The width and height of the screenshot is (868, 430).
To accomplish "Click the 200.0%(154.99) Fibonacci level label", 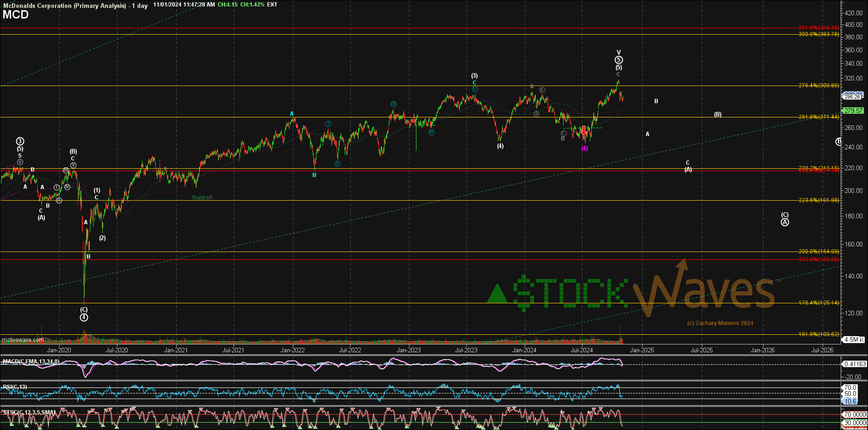I will [x=818, y=252].
